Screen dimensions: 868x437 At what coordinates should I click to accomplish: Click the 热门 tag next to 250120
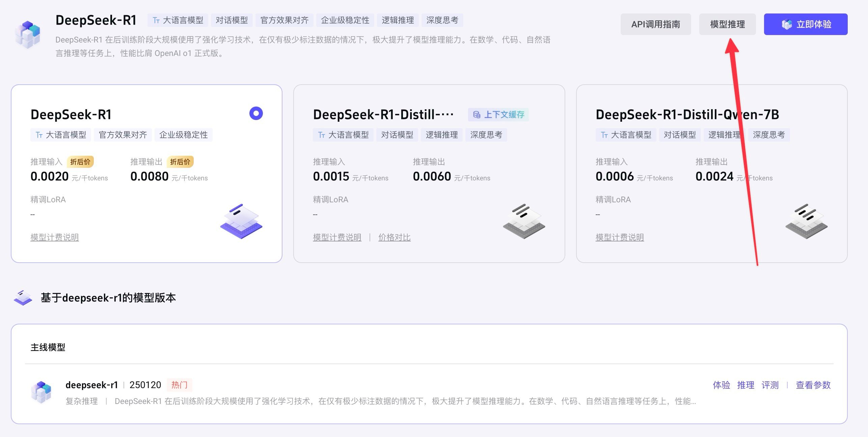coord(180,385)
